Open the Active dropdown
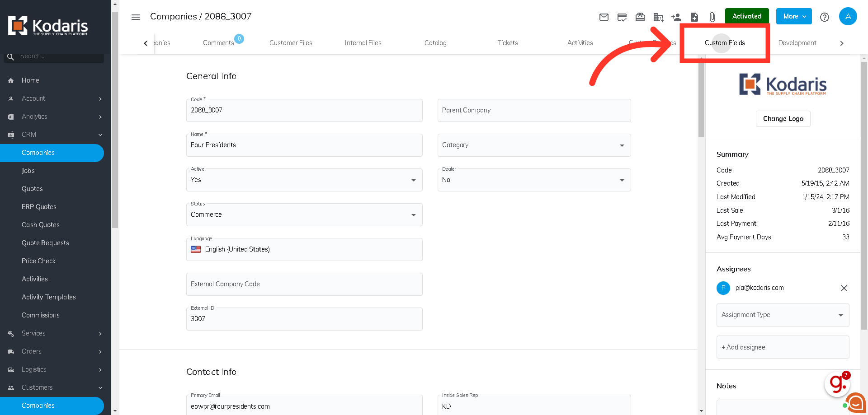868x415 pixels. [x=304, y=180]
